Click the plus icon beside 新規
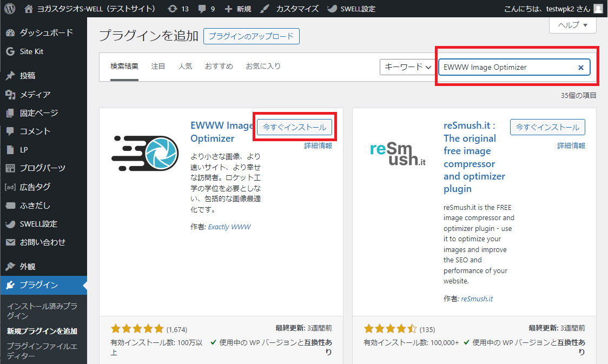Screen dimensions: 608x364 coord(228,9)
